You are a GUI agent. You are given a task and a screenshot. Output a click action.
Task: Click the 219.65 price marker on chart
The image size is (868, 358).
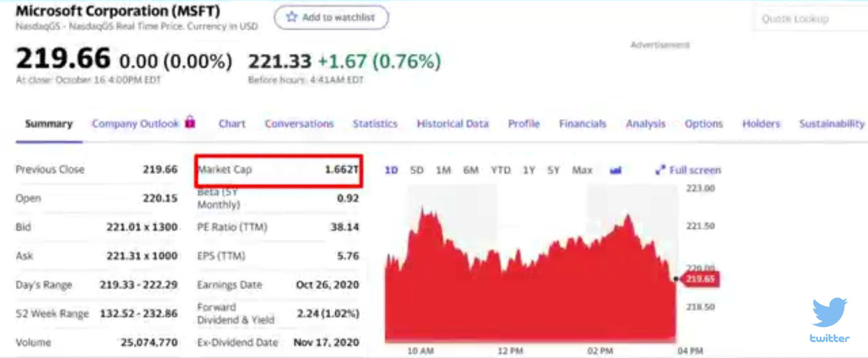point(700,279)
